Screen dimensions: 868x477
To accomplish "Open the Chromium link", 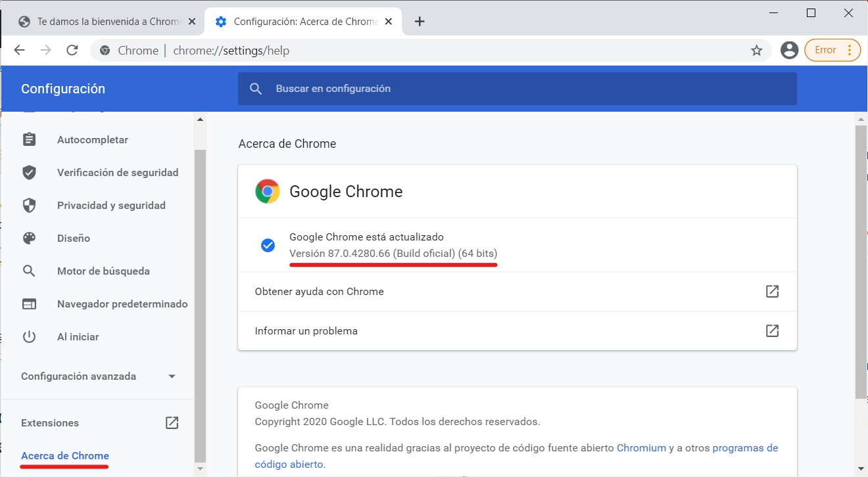I will [x=641, y=447].
